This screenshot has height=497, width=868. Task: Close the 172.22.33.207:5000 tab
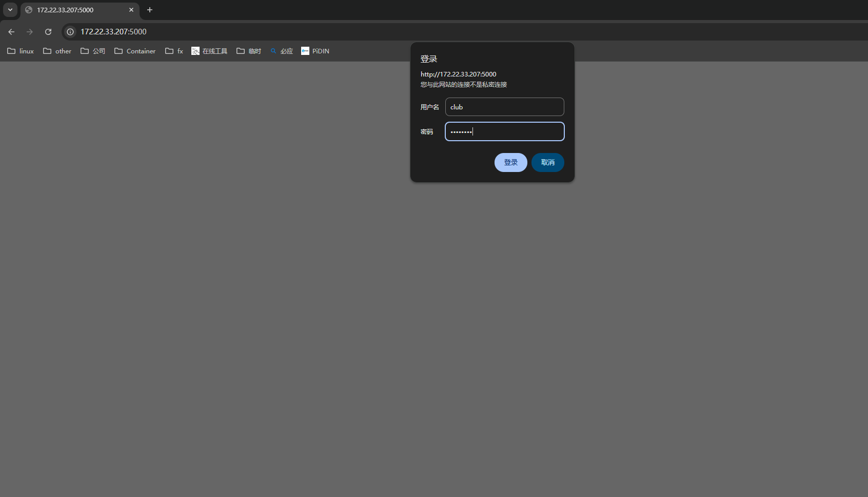coord(131,10)
